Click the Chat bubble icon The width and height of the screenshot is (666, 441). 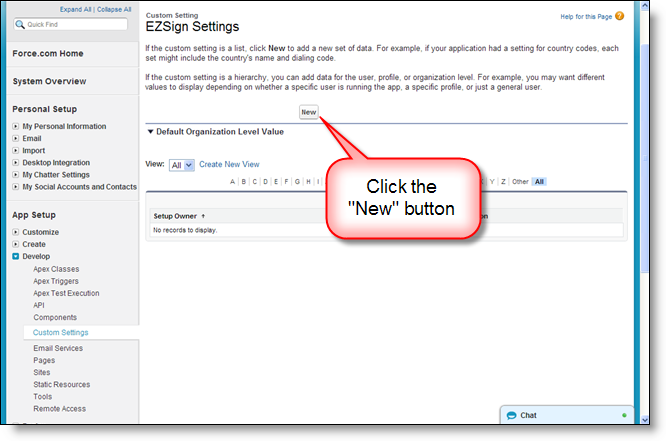[x=511, y=415]
